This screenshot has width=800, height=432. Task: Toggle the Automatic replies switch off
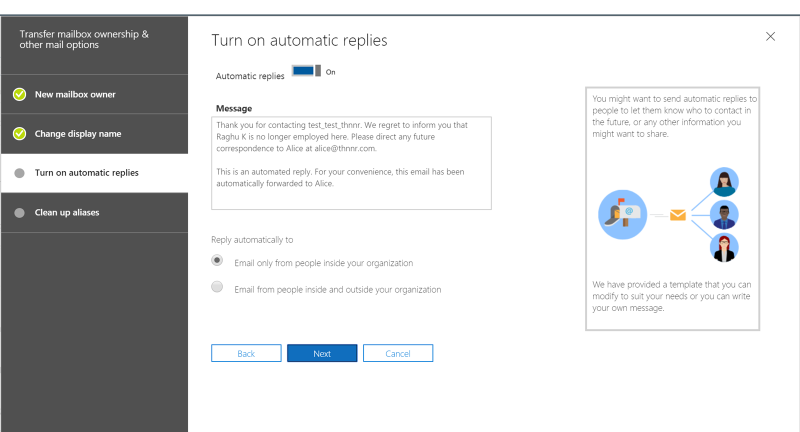pos(306,72)
